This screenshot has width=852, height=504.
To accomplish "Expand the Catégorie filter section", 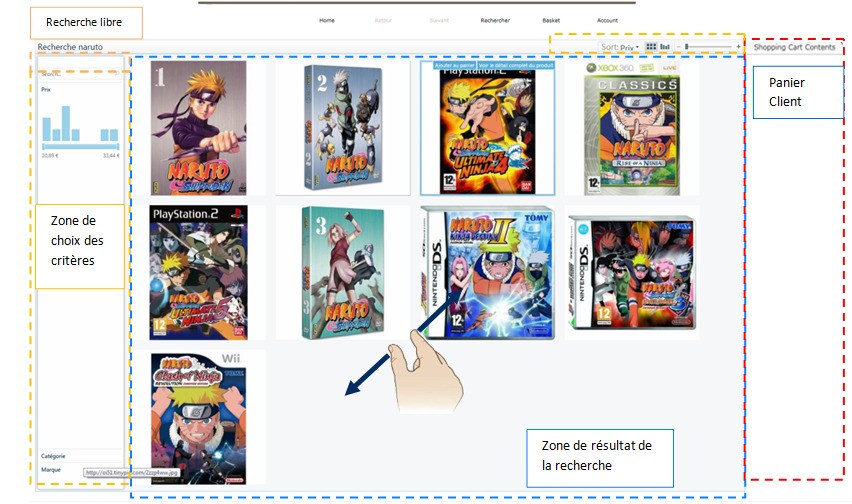I will [53, 456].
